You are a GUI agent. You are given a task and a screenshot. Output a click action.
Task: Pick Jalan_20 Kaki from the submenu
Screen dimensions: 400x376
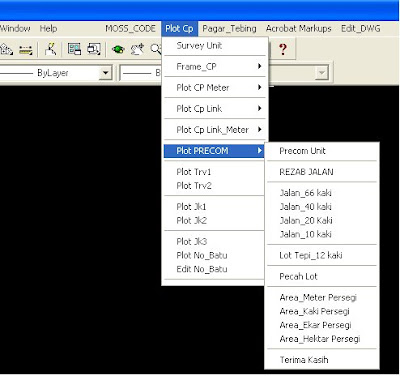pyautogui.click(x=322, y=221)
